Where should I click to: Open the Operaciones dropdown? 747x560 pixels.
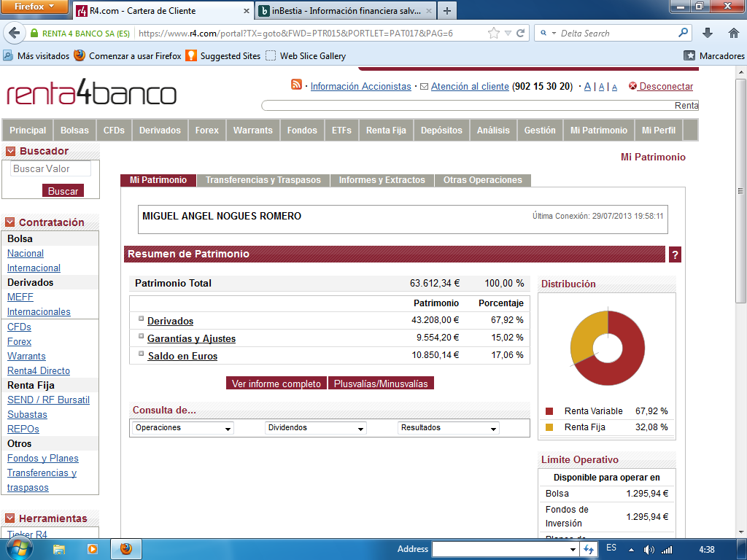(x=183, y=428)
